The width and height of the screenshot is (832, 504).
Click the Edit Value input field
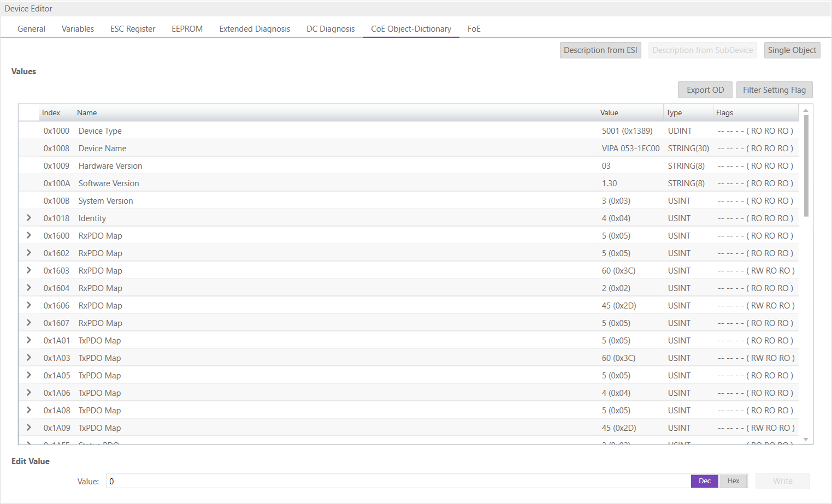tap(398, 481)
